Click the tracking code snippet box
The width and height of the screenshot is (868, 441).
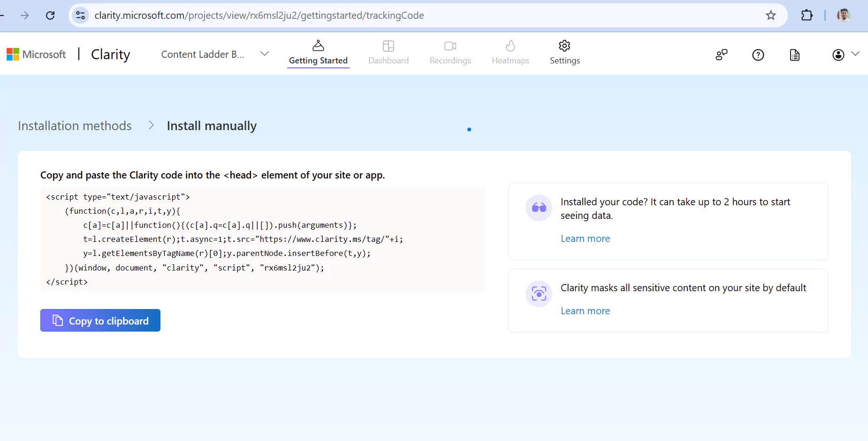click(263, 240)
